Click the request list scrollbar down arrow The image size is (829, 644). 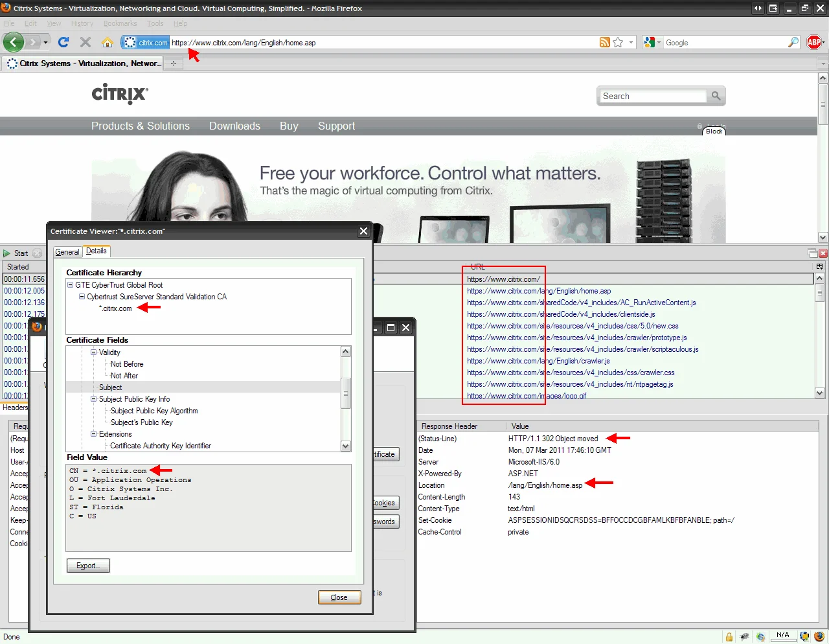pyautogui.click(x=819, y=392)
